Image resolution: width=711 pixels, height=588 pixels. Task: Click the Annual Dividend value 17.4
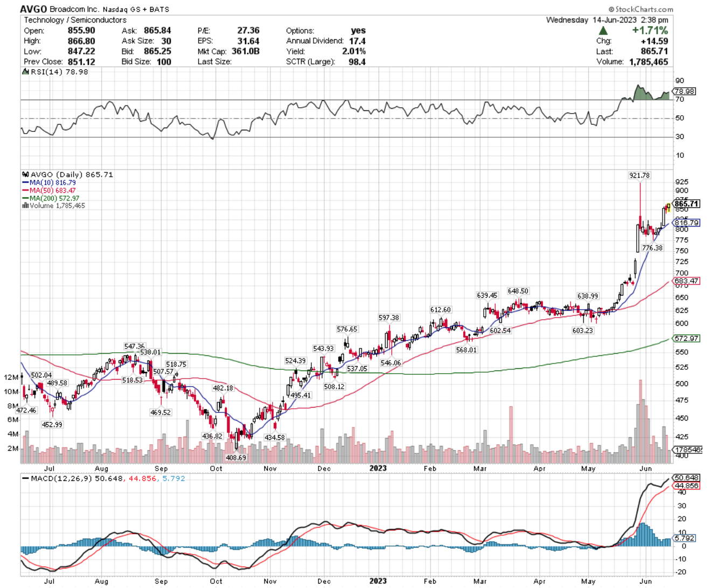coord(357,41)
